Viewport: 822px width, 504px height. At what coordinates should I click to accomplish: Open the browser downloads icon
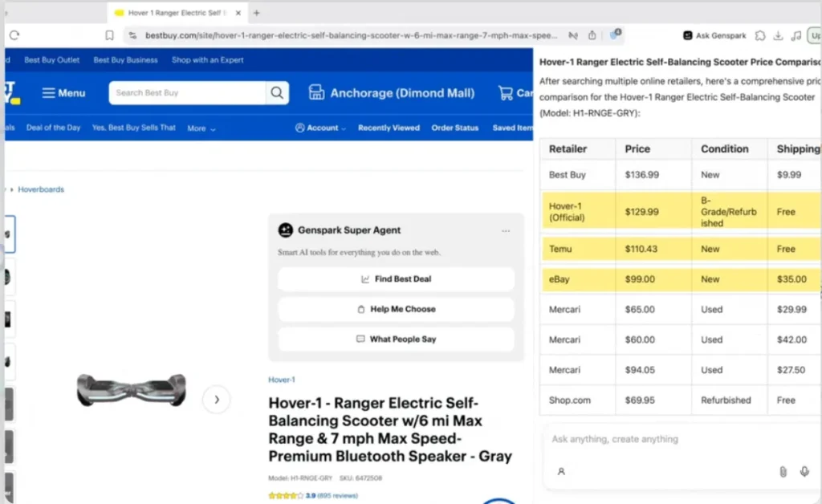coord(778,35)
